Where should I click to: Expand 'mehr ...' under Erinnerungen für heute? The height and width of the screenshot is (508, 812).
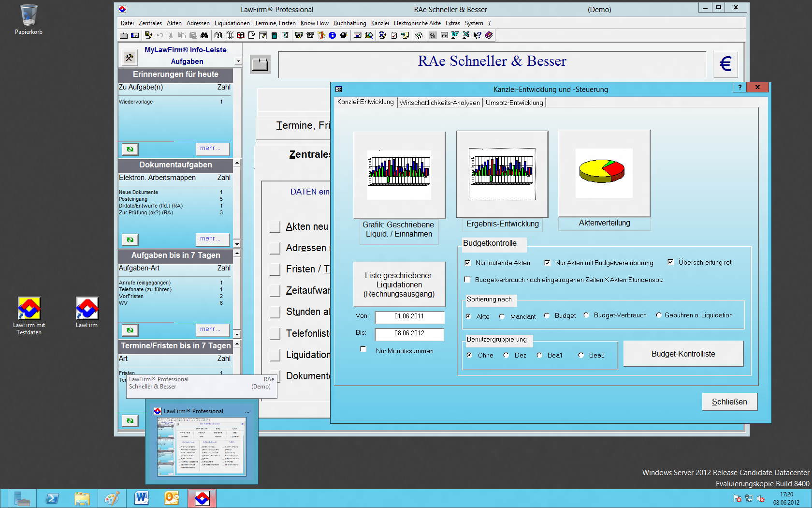[210, 148]
